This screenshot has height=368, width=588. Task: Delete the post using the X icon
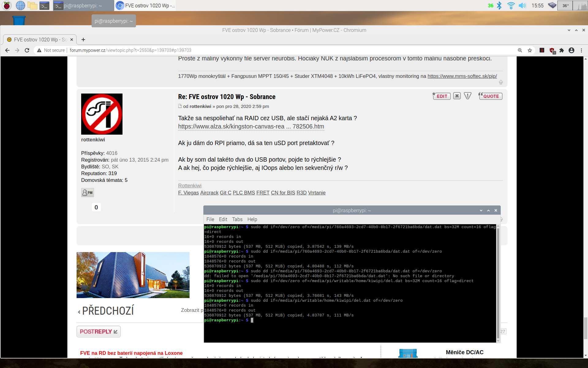click(x=457, y=96)
